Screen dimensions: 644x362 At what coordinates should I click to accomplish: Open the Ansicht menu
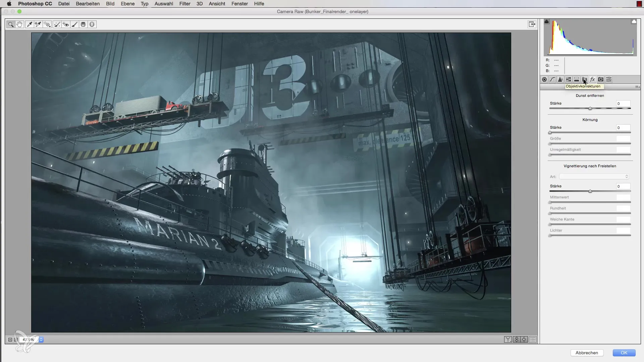tap(217, 4)
